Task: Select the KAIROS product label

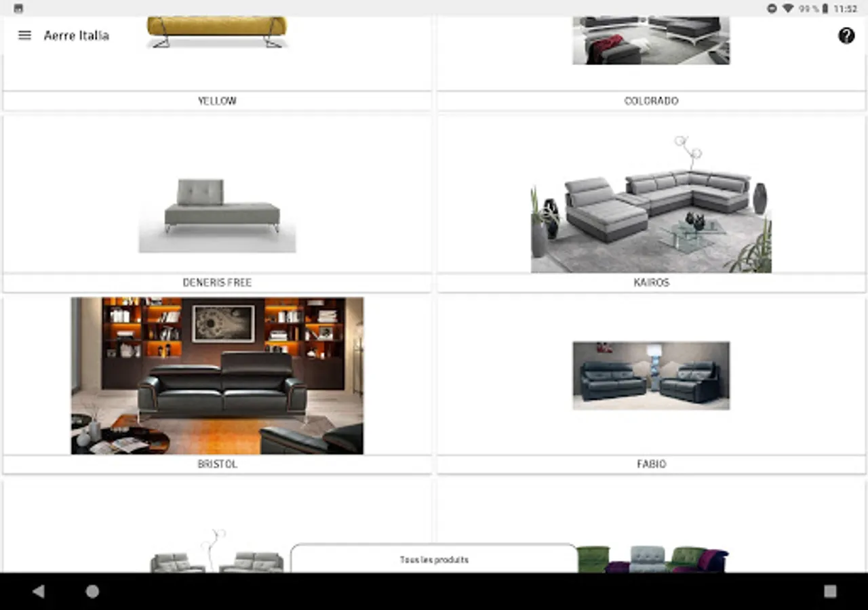Action: click(651, 283)
